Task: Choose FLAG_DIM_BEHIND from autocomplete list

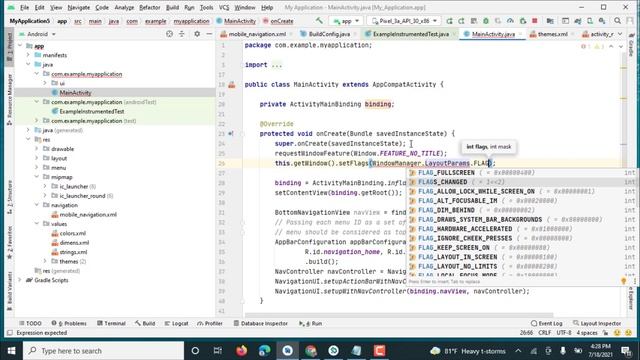Action: [522, 210]
